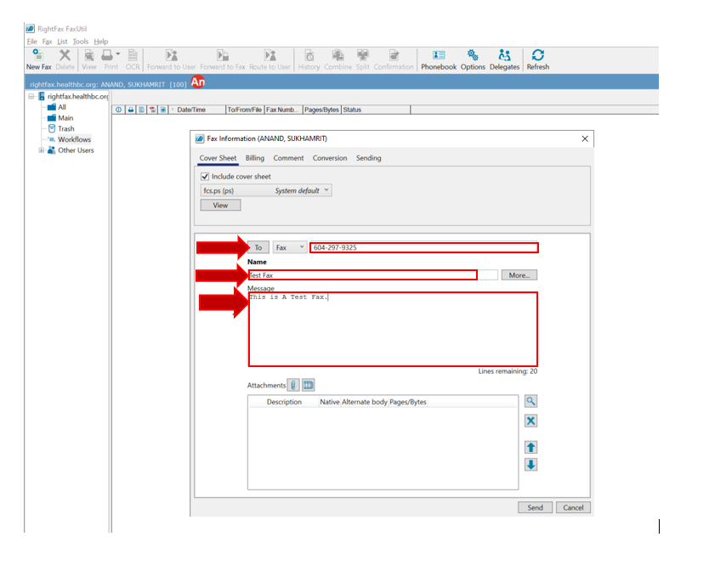Click the magnifier icon beside attachment list

click(x=531, y=400)
